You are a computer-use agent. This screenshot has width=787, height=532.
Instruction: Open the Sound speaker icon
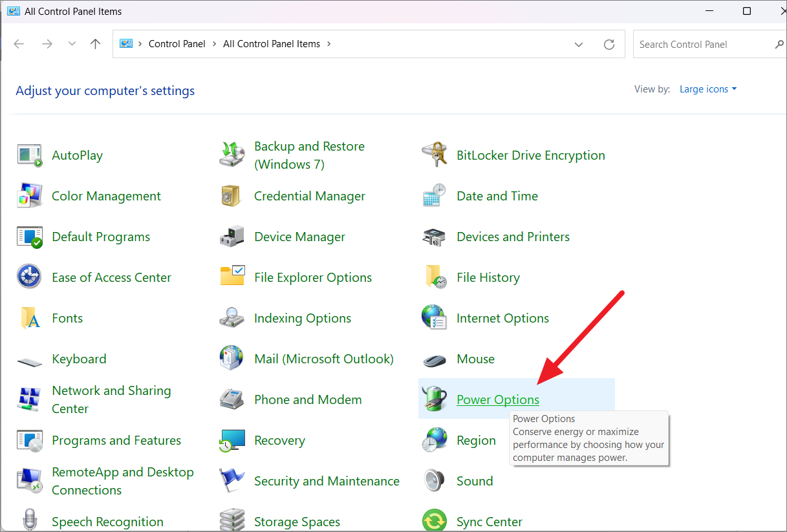pyautogui.click(x=434, y=481)
